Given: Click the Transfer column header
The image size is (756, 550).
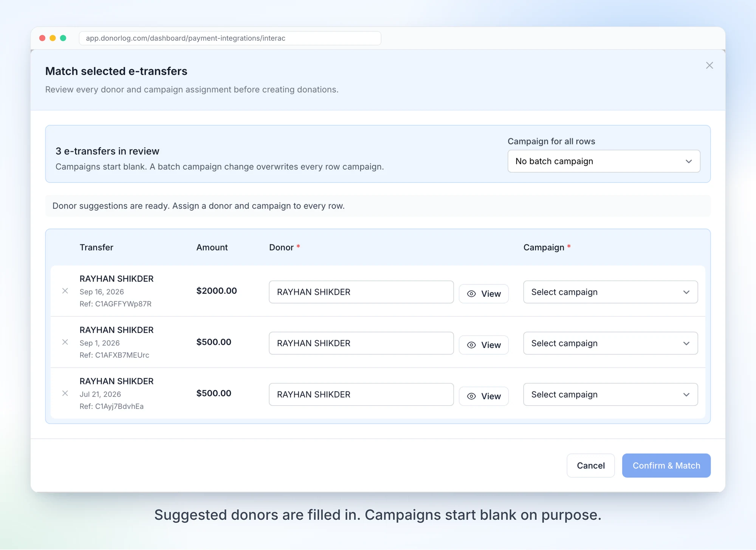Looking at the screenshot, I should [x=96, y=247].
